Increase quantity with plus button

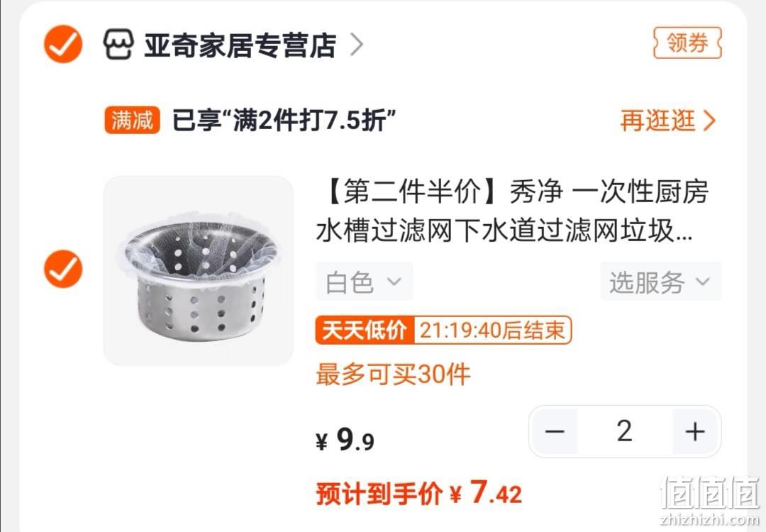point(694,431)
